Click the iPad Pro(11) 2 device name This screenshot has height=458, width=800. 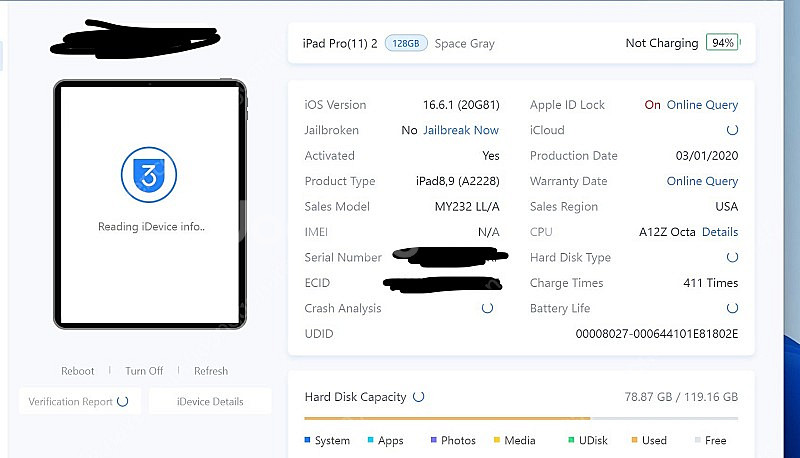pyautogui.click(x=340, y=43)
